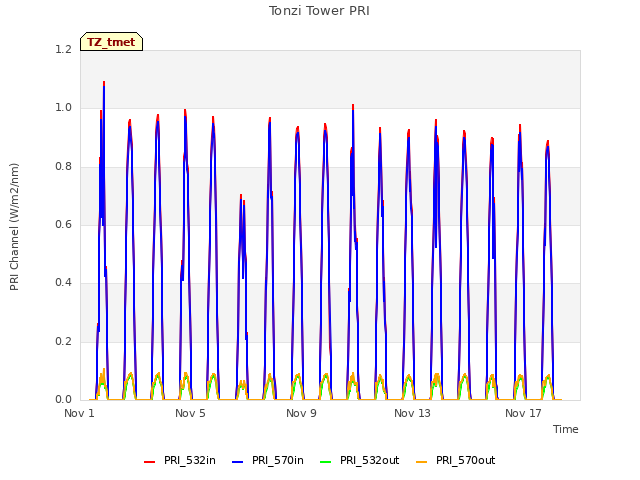Screen dimensions: 640x480
Task: Click the Nov 9 x-axis tick label
Action: click(301, 413)
